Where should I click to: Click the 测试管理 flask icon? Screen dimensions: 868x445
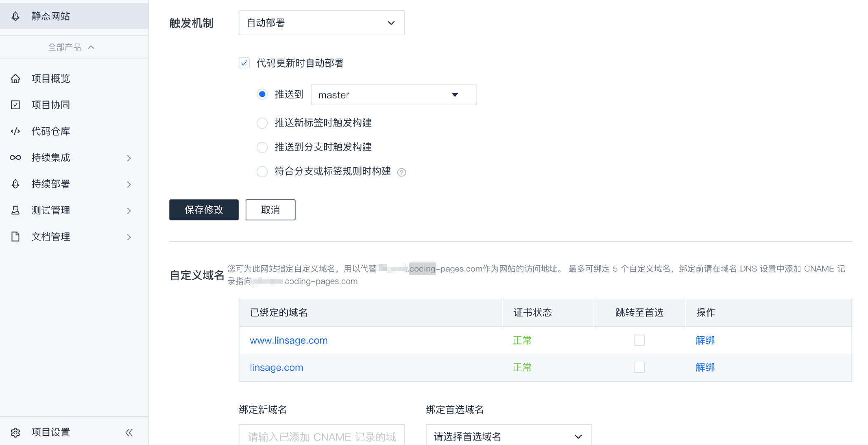coord(15,211)
